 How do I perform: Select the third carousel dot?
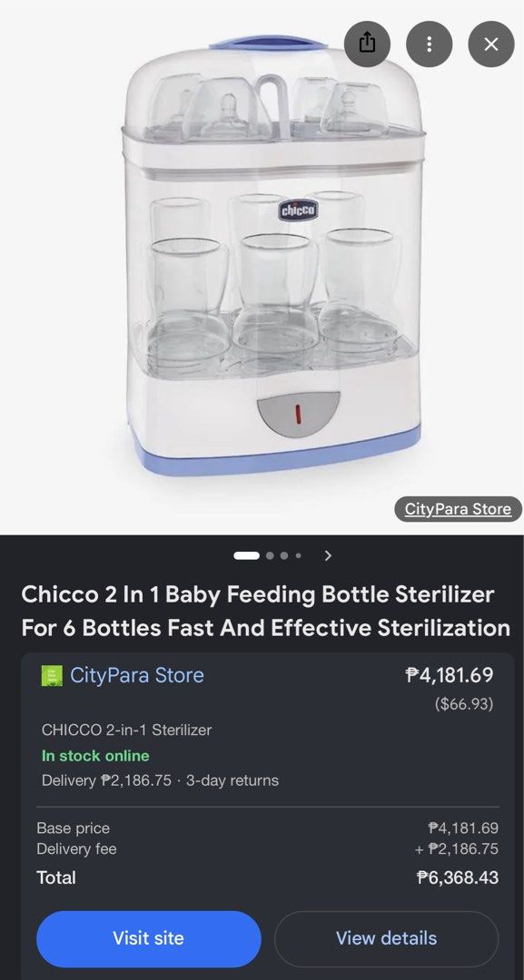(284, 555)
